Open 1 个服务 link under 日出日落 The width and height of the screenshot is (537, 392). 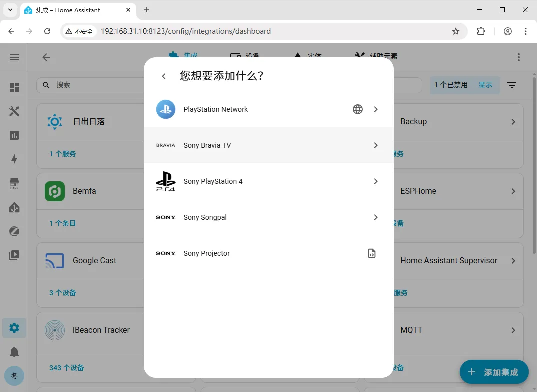click(63, 154)
